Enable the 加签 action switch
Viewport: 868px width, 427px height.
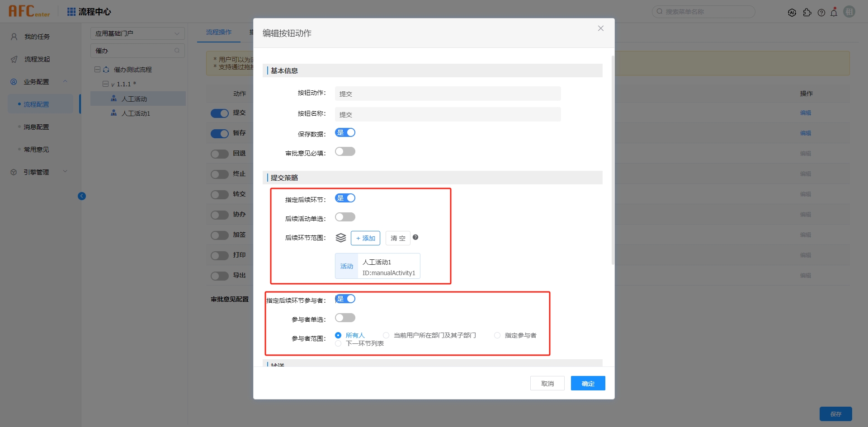[x=220, y=235]
